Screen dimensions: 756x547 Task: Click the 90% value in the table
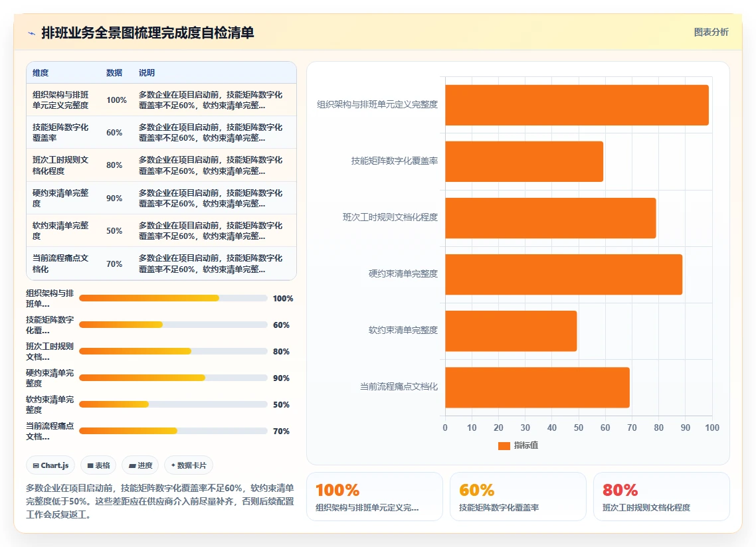tap(114, 198)
